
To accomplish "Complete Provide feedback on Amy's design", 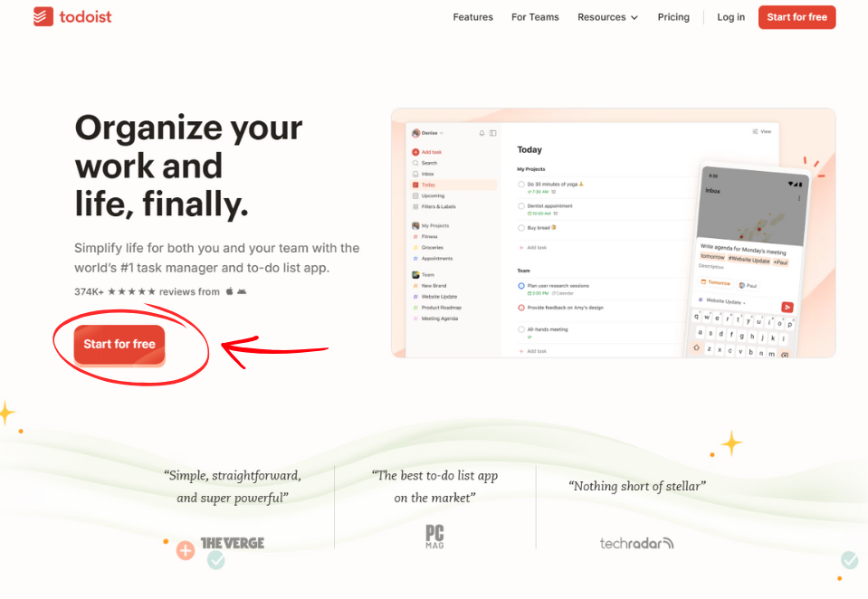I will 521,308.
